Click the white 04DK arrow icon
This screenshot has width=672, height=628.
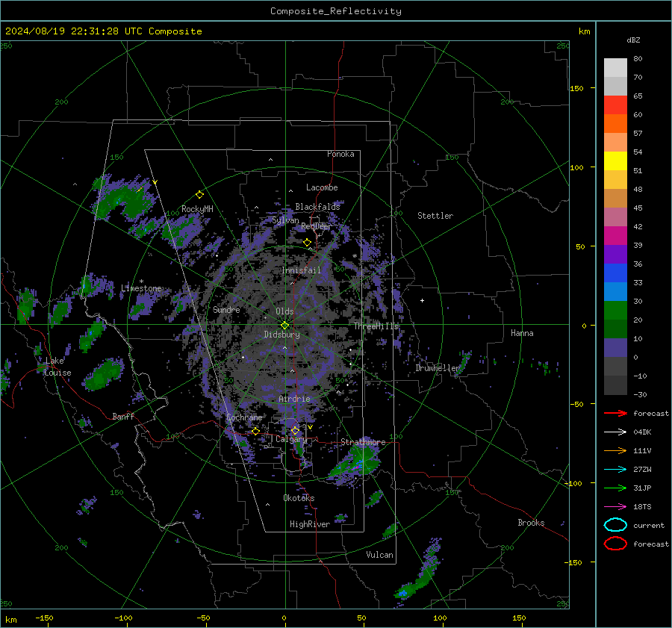tap(615, 432)
